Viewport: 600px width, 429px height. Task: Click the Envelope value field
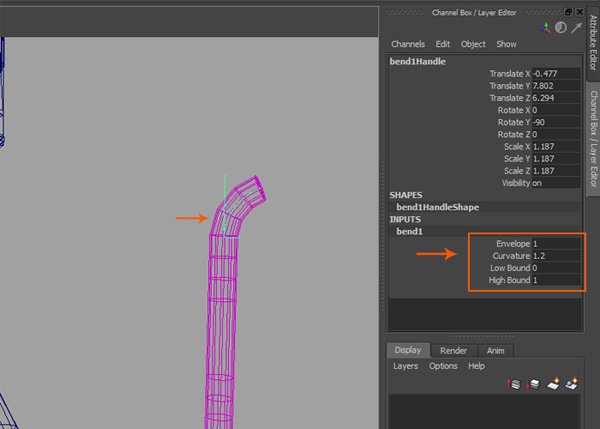coord(556,244)
